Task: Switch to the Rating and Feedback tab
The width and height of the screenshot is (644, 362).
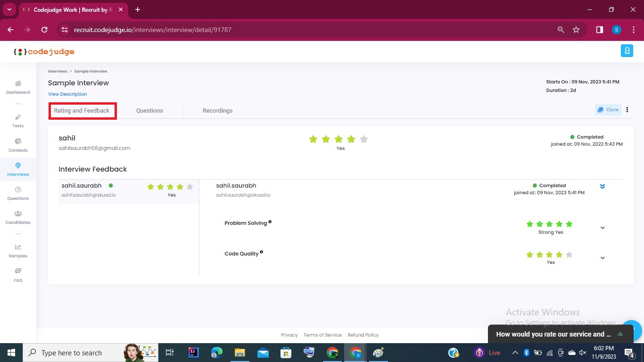Action: click(82, 111)
